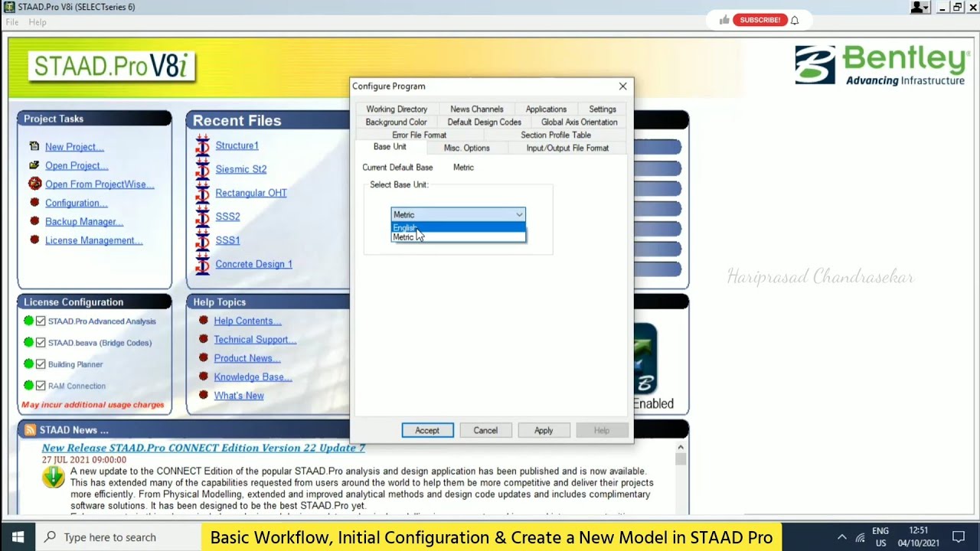980x551 pixels.
Task: Show hidden system tray icons
Action: pyautogui.click(x=841, y=537)
